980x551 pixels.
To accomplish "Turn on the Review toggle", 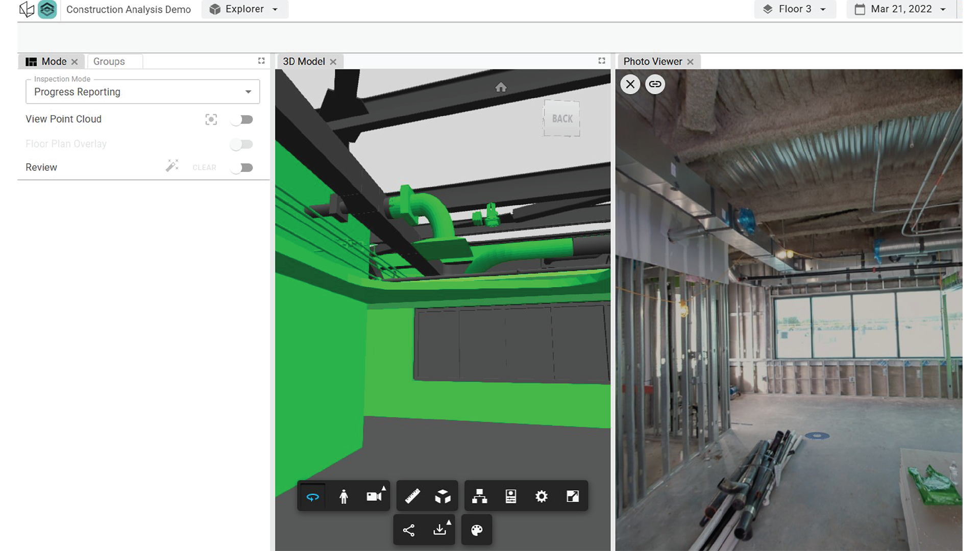I will pyautogui.click(x=241, y=168).
